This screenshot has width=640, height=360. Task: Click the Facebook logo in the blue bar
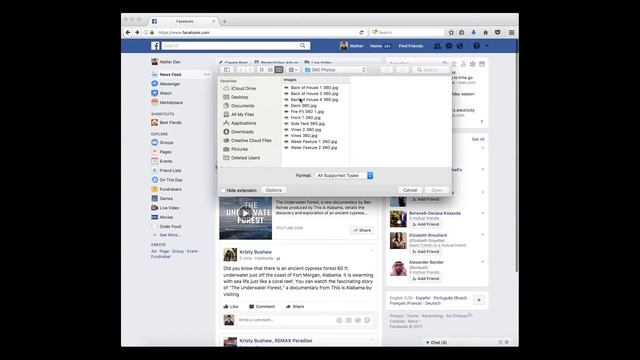[156, 46]
